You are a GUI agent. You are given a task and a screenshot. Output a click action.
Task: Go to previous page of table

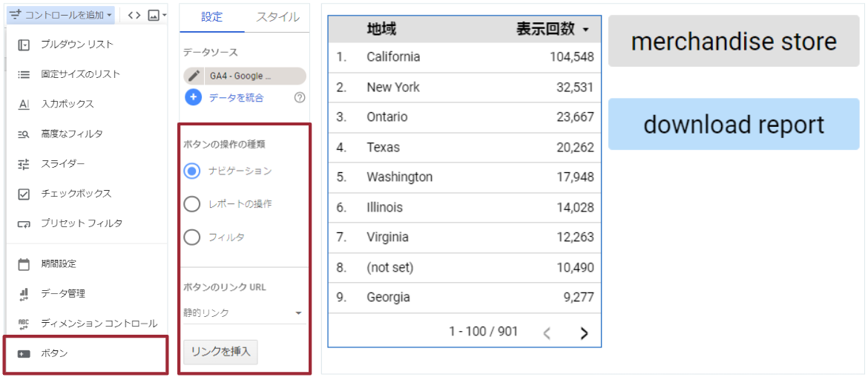click(547, 332)
